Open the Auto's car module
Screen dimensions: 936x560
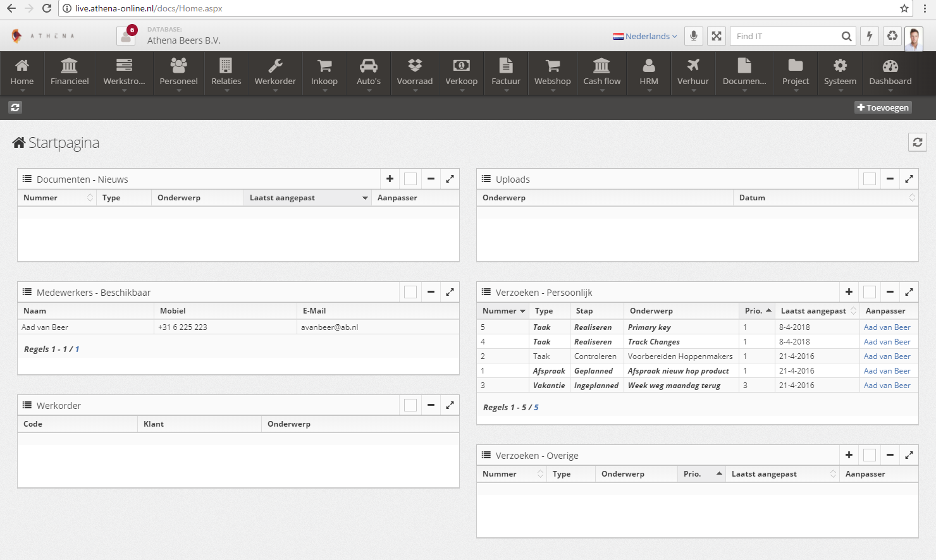click(x=369, y=73)
